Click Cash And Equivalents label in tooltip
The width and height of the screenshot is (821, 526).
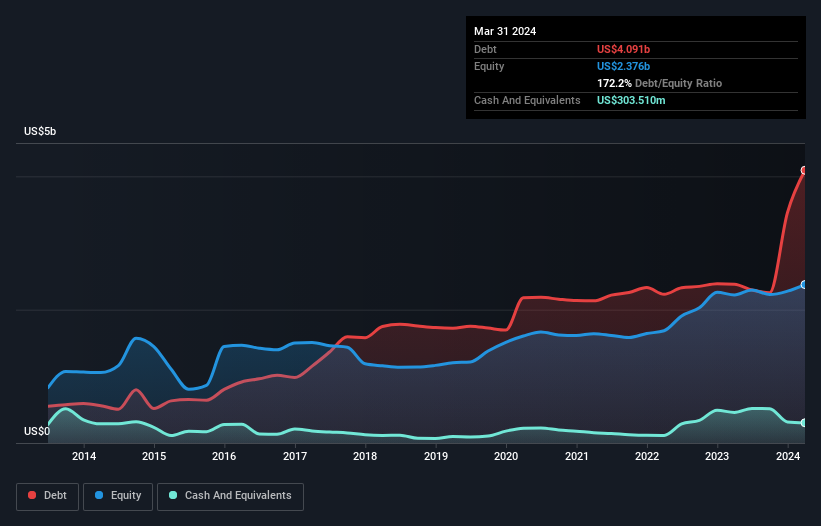(x=527, y=100)
